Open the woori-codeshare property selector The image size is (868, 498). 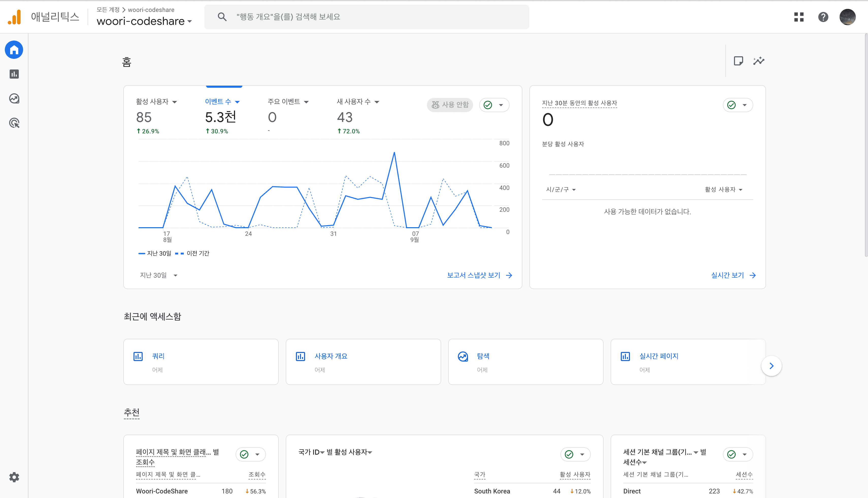click(144, 21)
